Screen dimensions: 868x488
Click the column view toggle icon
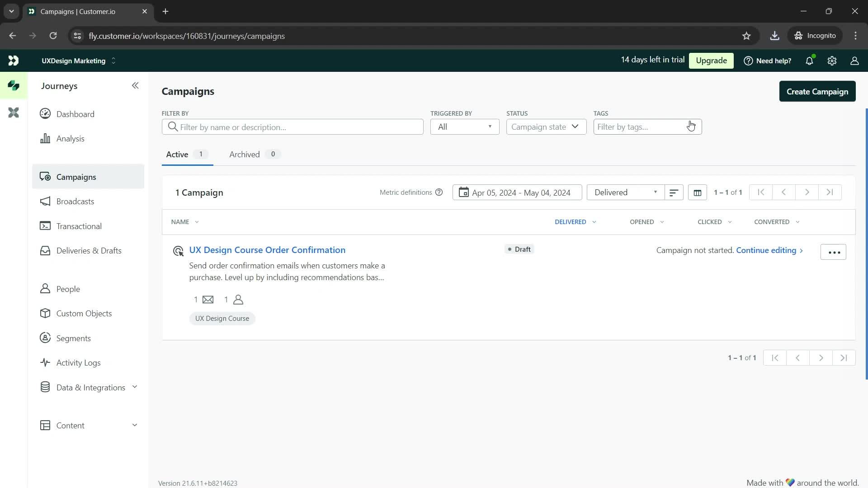pyautogui.click(x=698, y=192)
